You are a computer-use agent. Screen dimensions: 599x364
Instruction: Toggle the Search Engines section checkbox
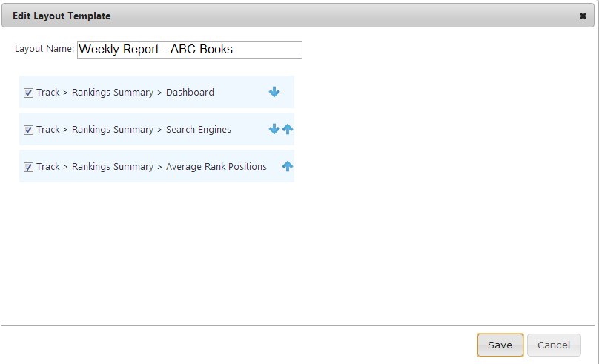point(28,130)
